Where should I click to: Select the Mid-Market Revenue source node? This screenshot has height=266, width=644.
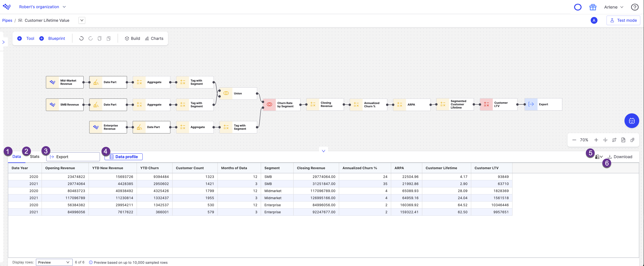(65, 82)
